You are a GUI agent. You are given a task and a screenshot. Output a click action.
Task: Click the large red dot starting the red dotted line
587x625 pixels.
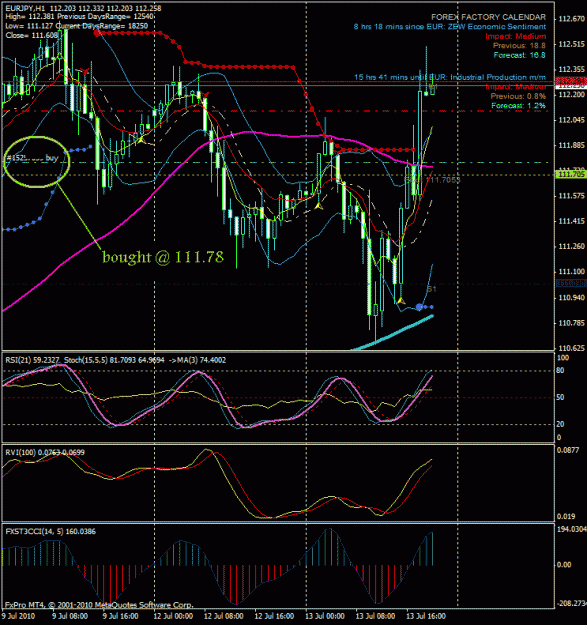[x=97, y=33]
